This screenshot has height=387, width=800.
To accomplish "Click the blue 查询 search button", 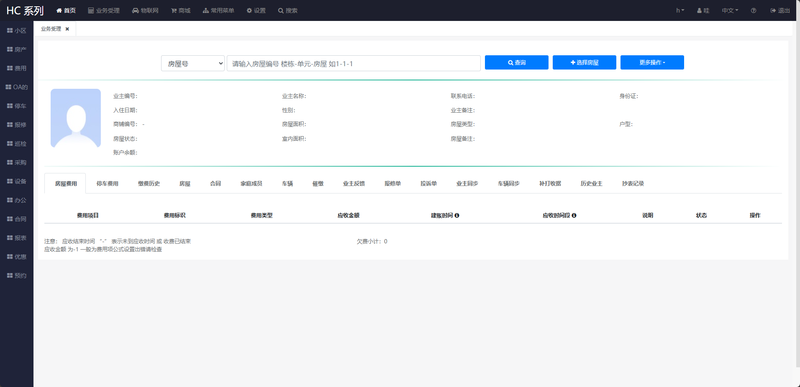I will coord(516,63).
